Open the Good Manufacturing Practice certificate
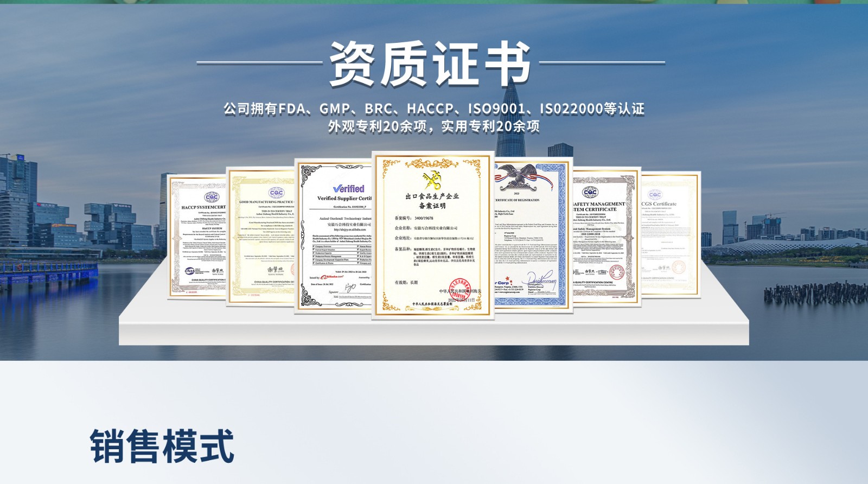Screen dimensions: 868x484 [x=261, y=236]
